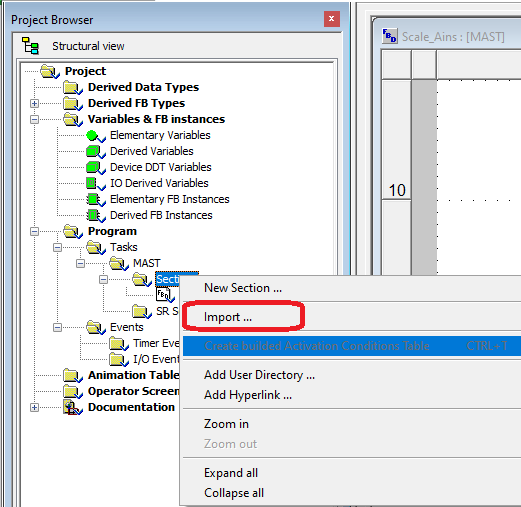The width and height of the screenshot is (521, 507).
Task: Choose Add Hyperlink menu entry
Action: click(x=248, y=395)
